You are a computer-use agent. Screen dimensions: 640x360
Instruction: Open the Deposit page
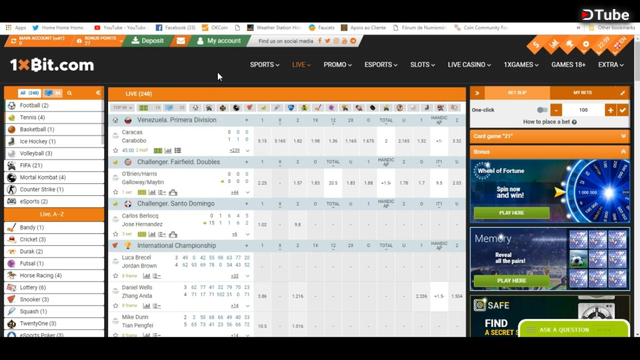click(x=147, y=41)
